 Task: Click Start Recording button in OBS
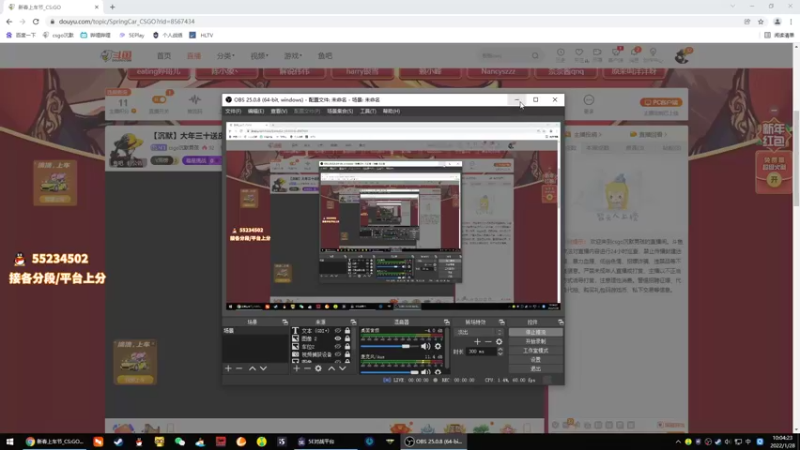(536, 341)
